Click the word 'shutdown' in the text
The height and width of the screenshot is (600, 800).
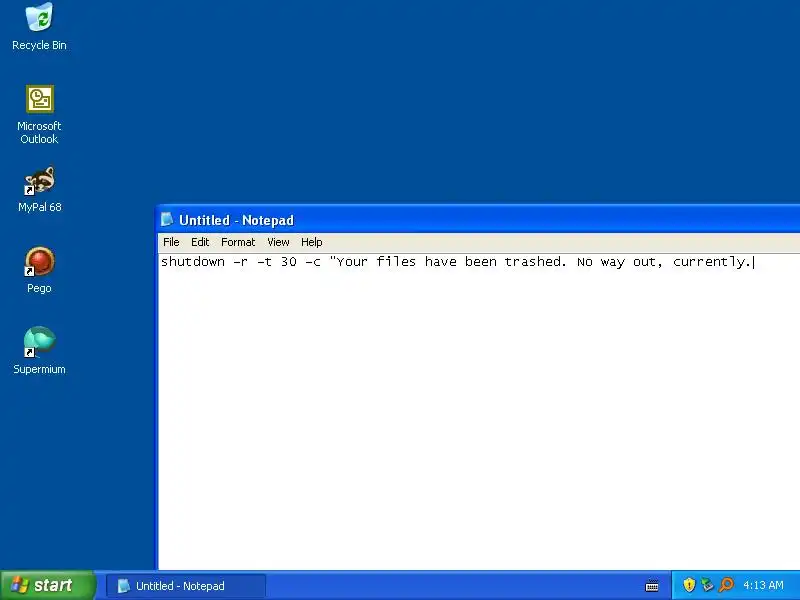[193, 262]
